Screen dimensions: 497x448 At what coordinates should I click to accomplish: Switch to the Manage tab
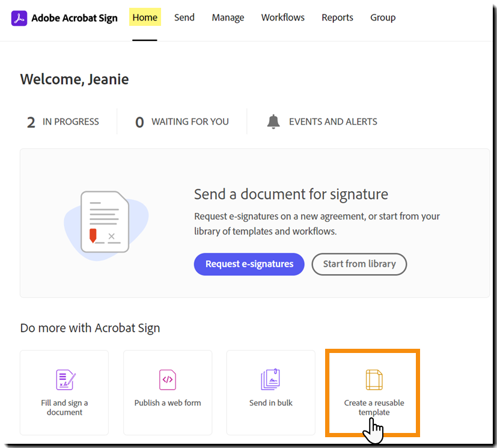(x=228, y=17)
